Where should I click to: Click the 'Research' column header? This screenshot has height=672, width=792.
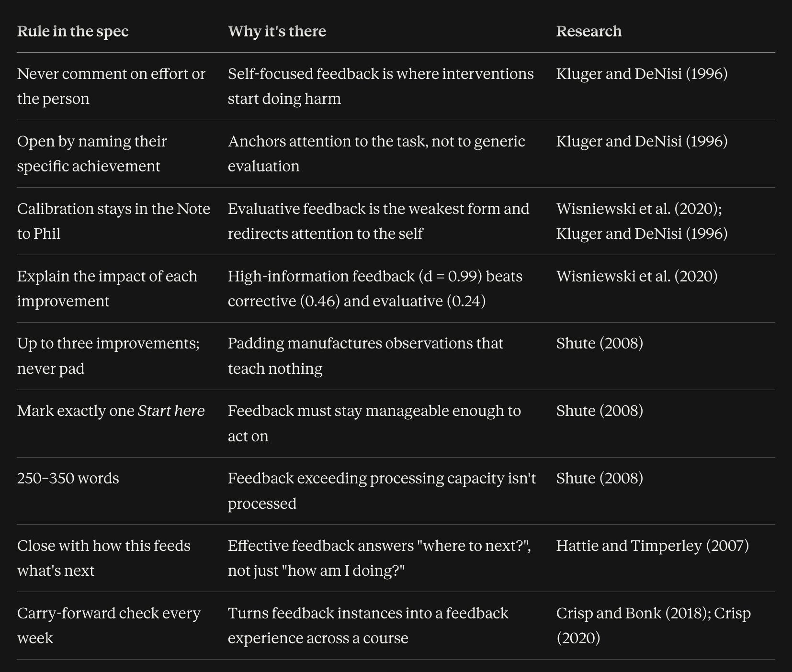pos(588,31)
